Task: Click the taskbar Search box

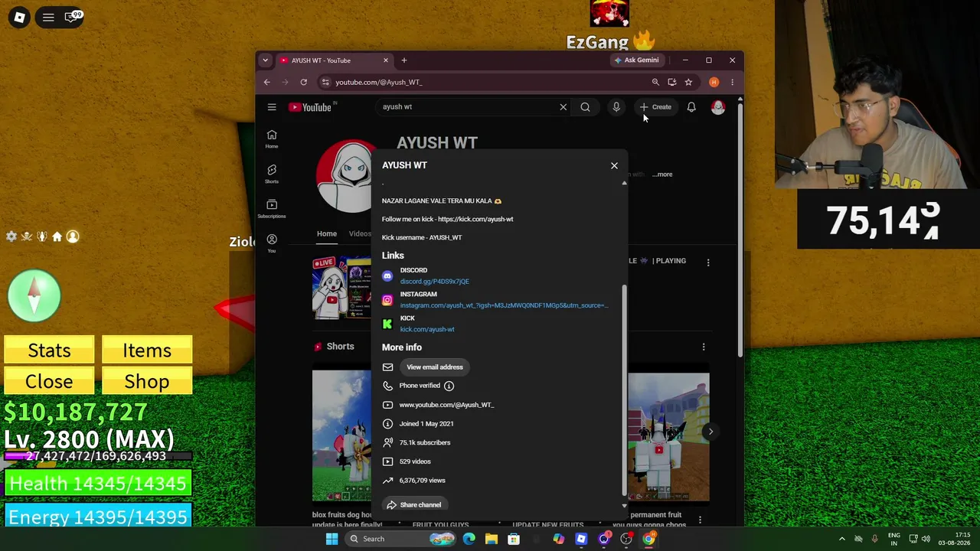Action: point(400,539)
